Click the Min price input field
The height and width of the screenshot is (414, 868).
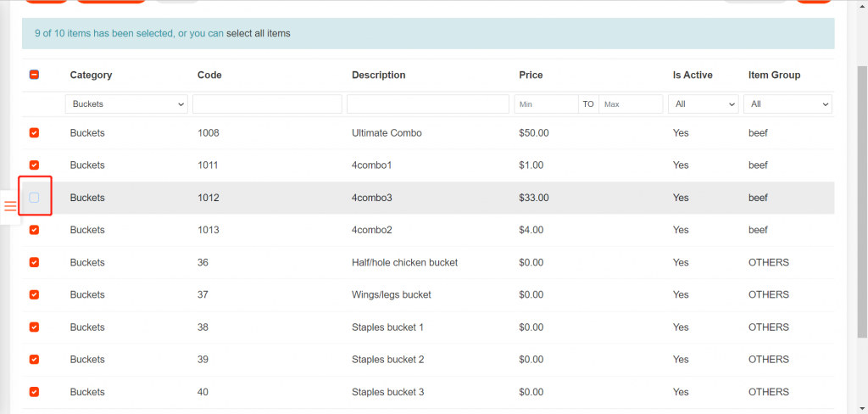[545, 104]
